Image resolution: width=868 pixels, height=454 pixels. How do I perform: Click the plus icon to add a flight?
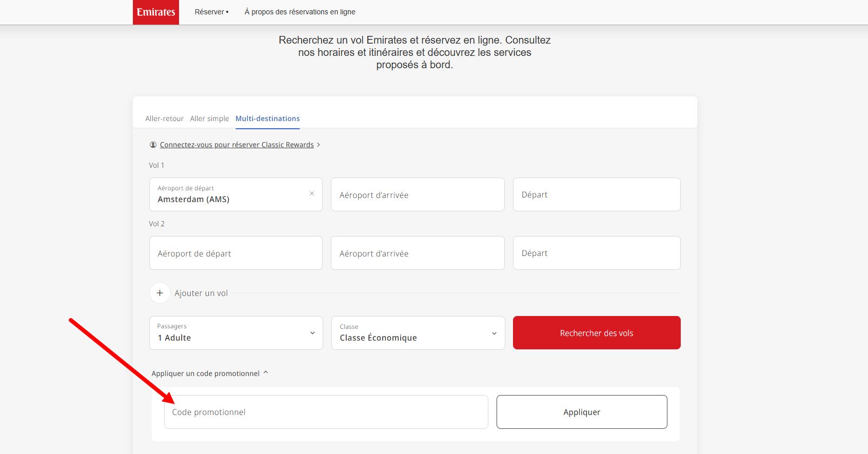click(160, 293)
